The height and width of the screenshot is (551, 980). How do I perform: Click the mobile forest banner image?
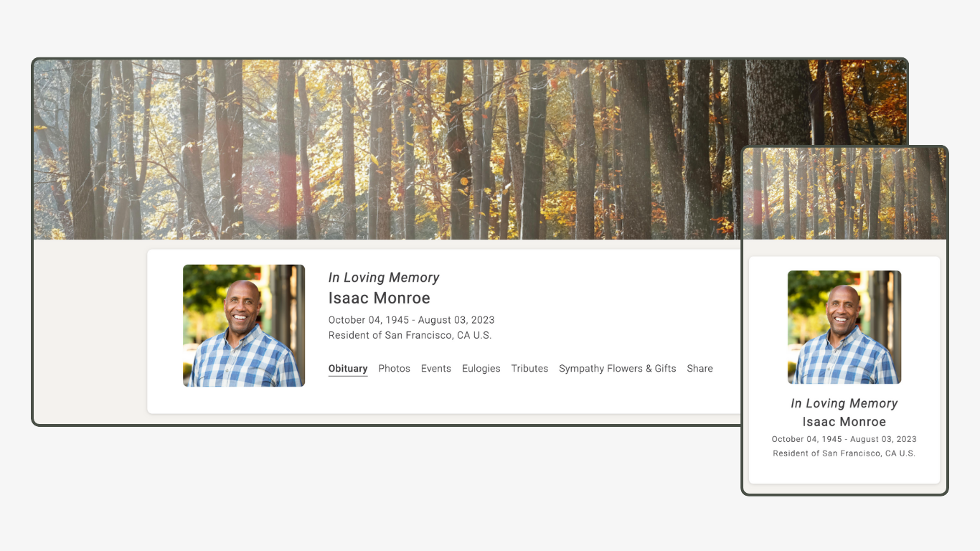pos(844,193)
